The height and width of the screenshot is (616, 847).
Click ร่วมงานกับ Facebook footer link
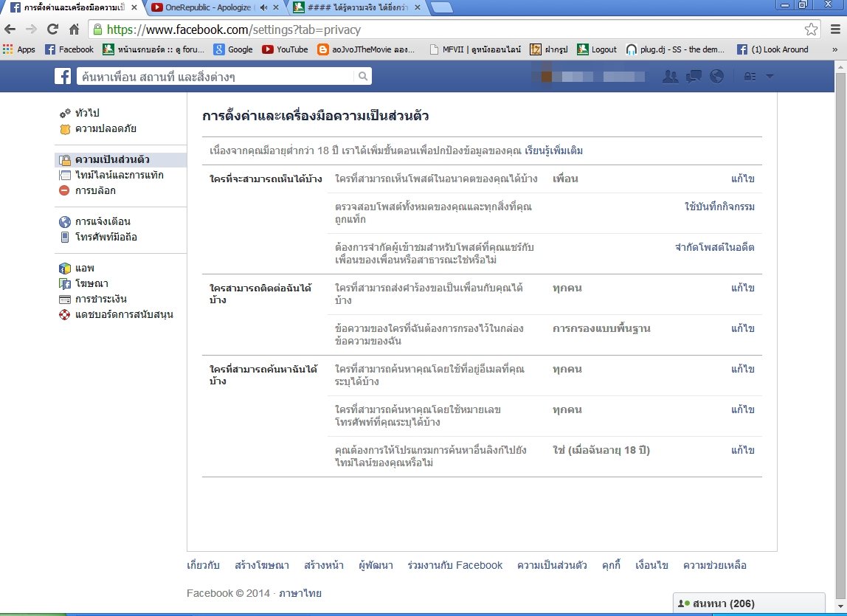pyautogui.click(x=454, y=565)
